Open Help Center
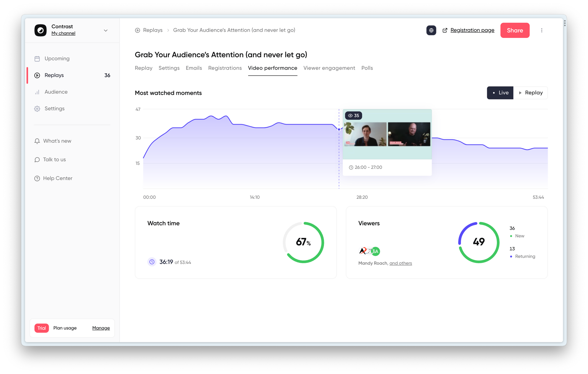Viewport: 588px width, 374px height. [58, 178]
